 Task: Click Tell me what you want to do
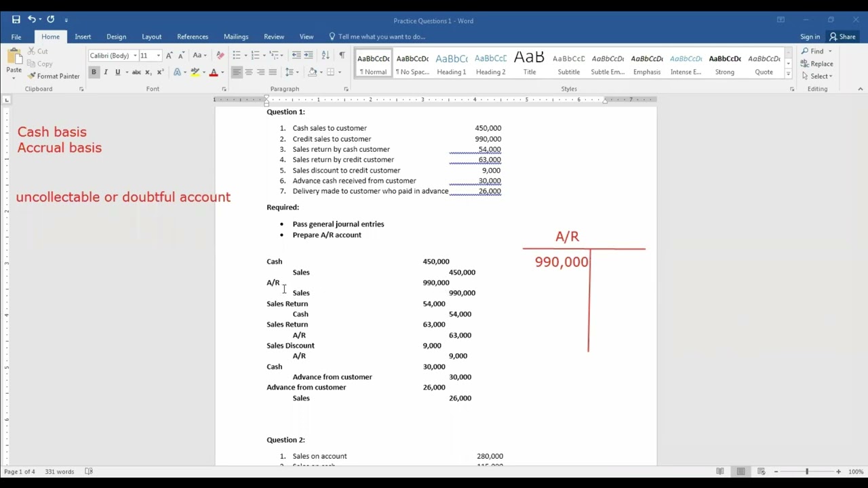coord(377,37)
